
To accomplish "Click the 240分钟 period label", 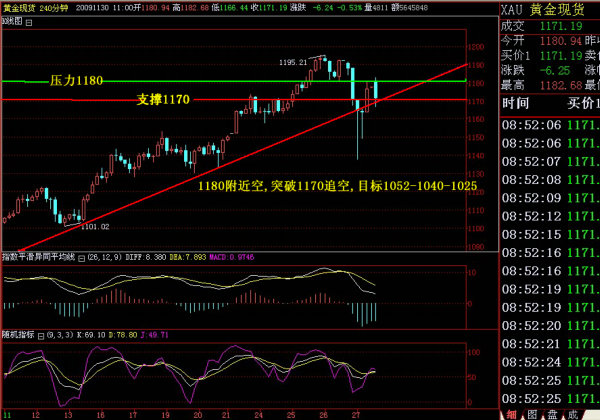I will [x=54, y=8].
